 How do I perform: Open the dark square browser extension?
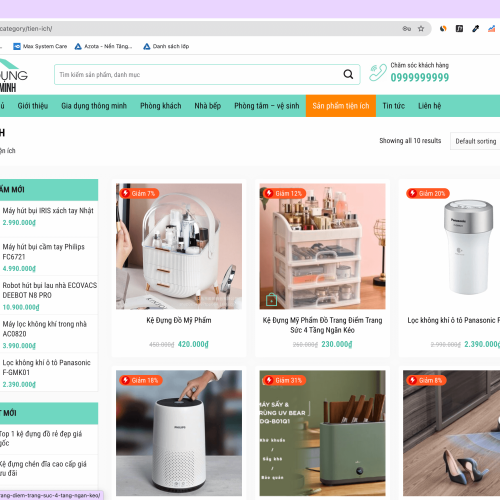[459, 29]
